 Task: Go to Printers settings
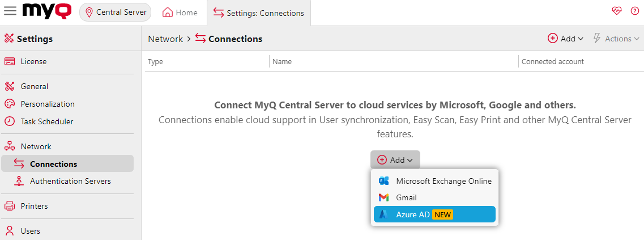[x=34, y=206]
